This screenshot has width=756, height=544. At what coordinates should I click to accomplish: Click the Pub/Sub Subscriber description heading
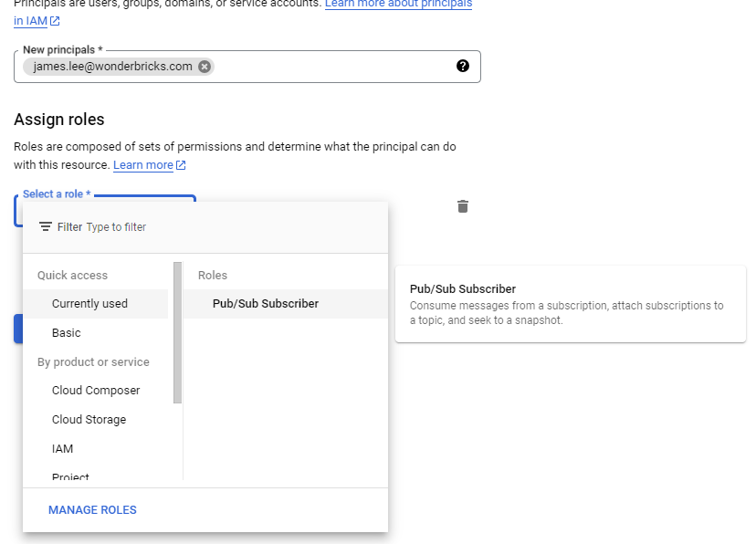[463, 288]
